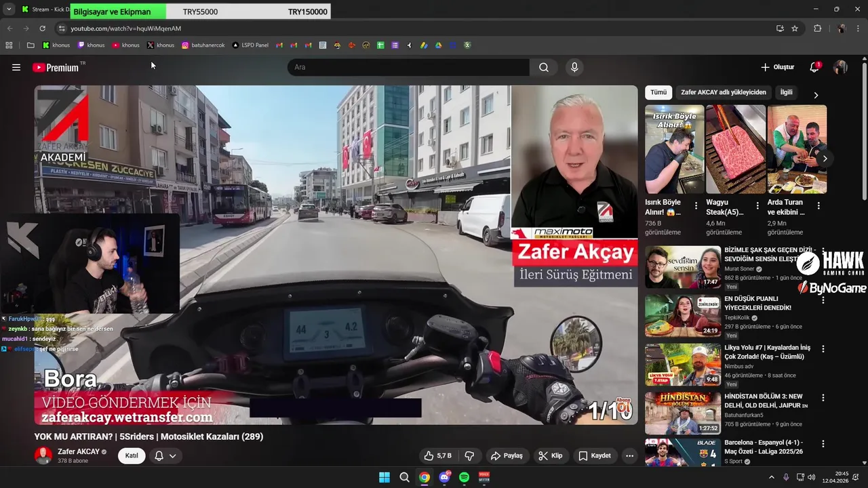Bookmark this page with the star
The width and height of the screenshot is (868, 488).
[x=795, y=28]
